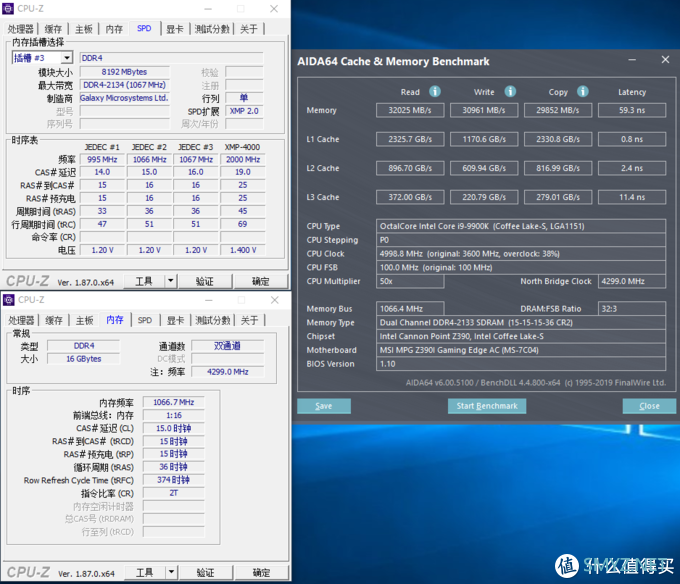
Task: Switch to the 主板 tab in the top CPU-Z
Action: point(84,29)
